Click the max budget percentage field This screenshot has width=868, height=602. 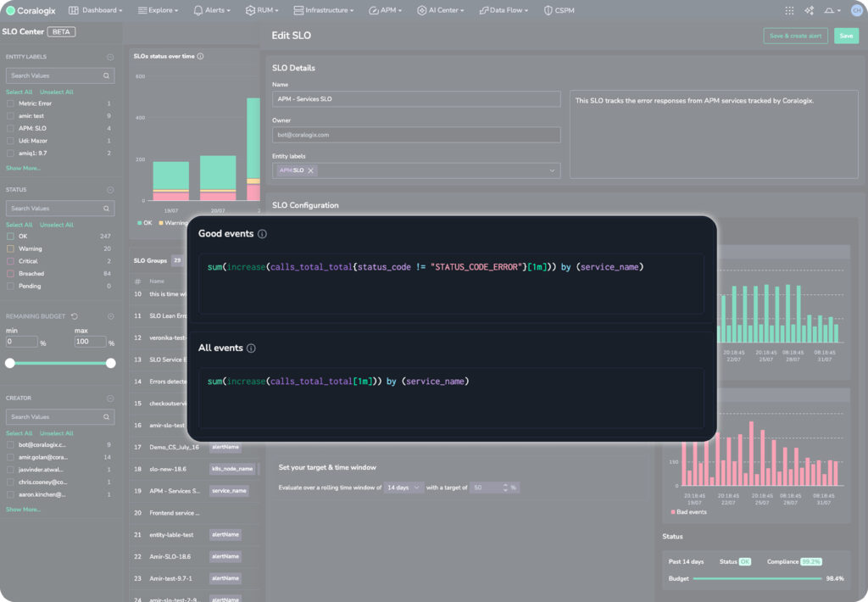point(90,342)
